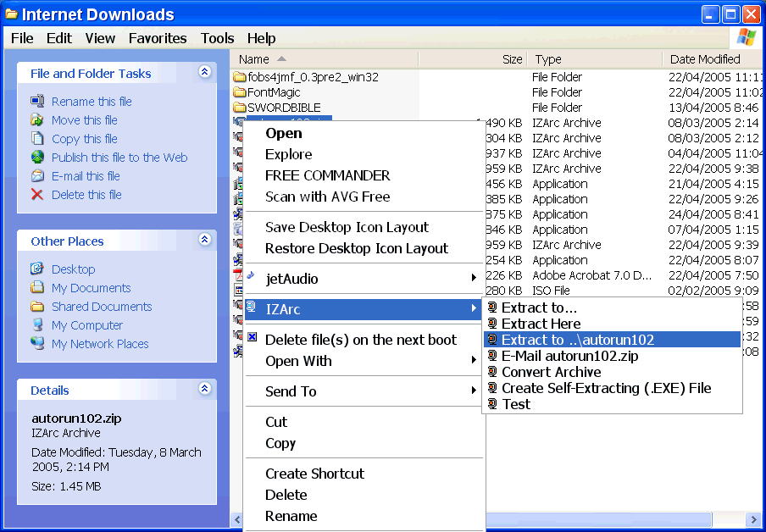766x532 pixels.
Task: Open the Help menu
Action: pos(261,38)
